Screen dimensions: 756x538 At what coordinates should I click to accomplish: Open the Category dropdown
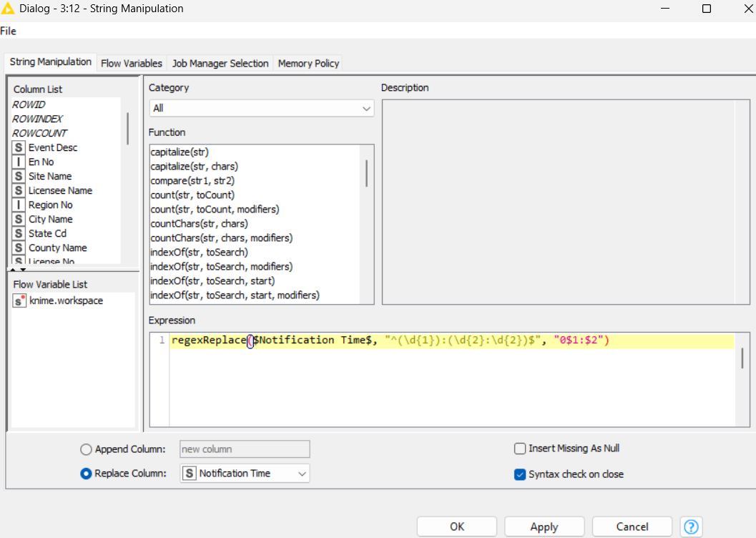click(261, 108)
